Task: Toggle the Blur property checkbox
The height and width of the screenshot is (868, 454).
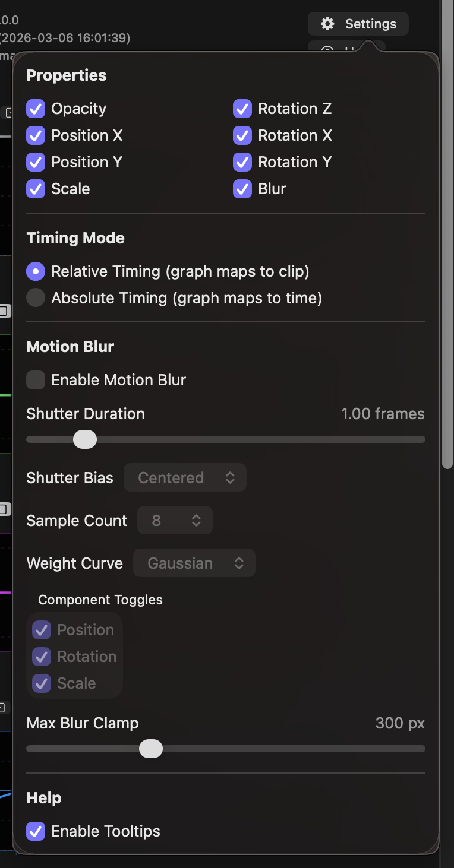Action: click(x=242, y=189)
